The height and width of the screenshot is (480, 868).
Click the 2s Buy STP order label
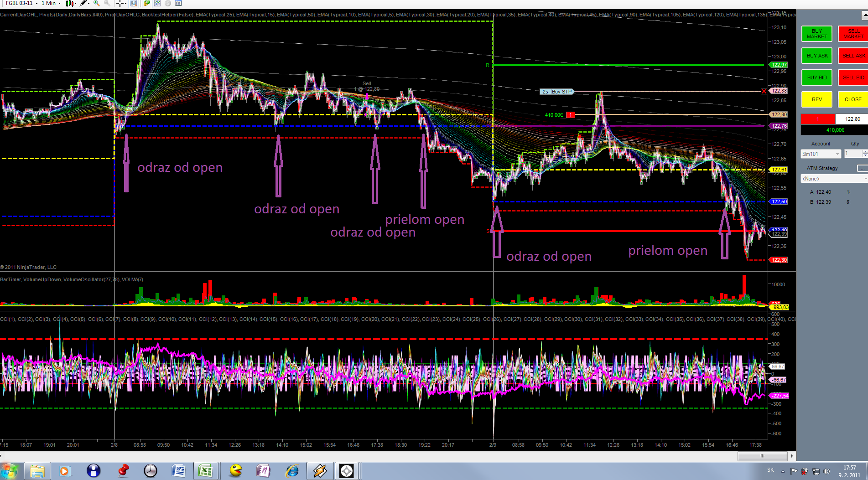coord(556,92)
